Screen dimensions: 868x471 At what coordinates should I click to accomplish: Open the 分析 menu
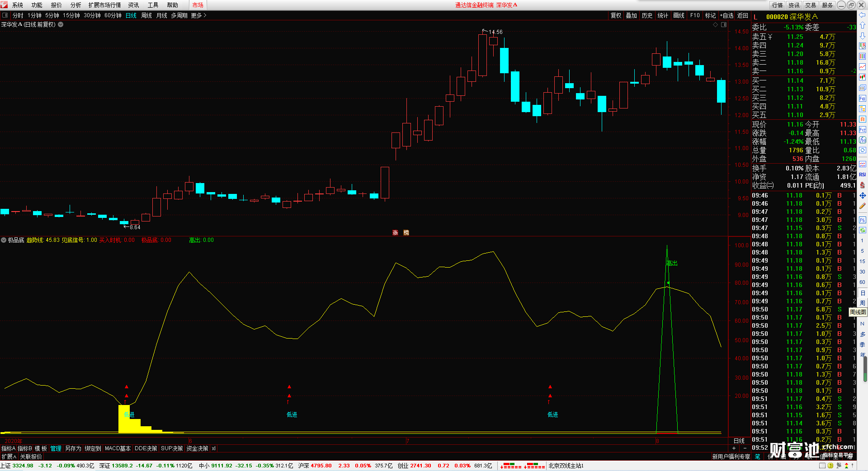pyautogui.click(x=76, y=5)
